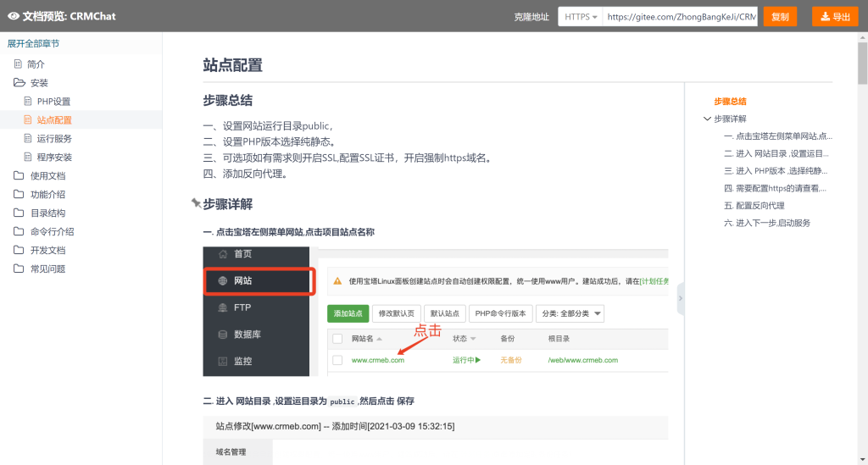Jump to outline item 六. 进入下一步,启动服务
868x465 pixels.
[x=766, y=223]
